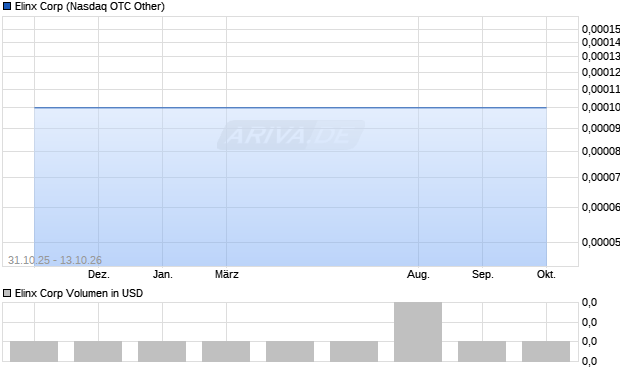Click the grey volume legend square

pos(7,293)
